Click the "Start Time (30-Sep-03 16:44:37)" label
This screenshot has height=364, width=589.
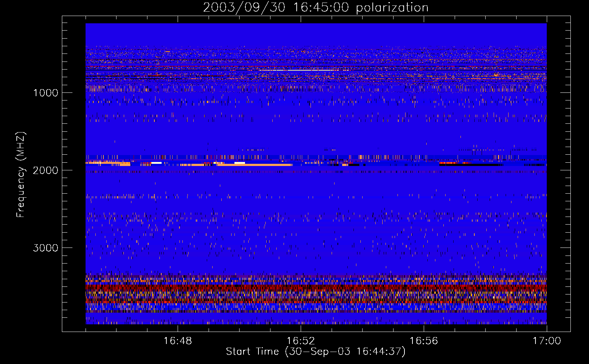click(316, 352)
